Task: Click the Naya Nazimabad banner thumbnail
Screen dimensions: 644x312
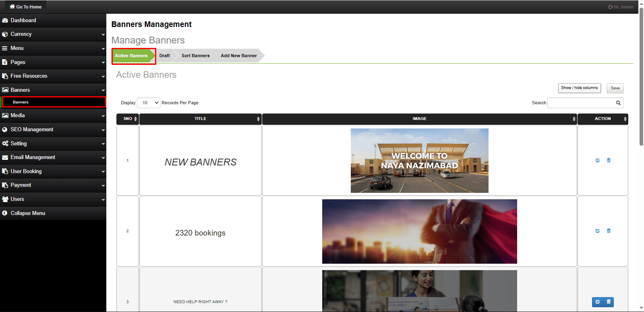Action: pyautogui.click(x=420, y=161)
